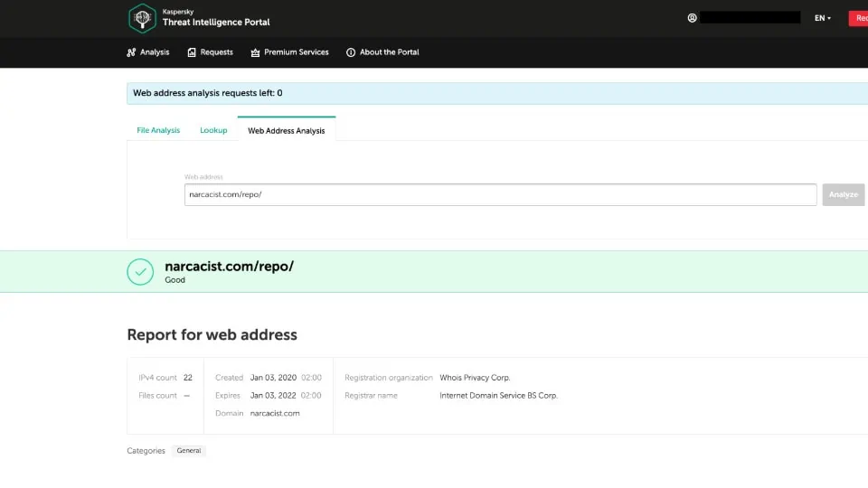Click the red button at top right
The image size is (868, 488).
(x=859, y=18)
